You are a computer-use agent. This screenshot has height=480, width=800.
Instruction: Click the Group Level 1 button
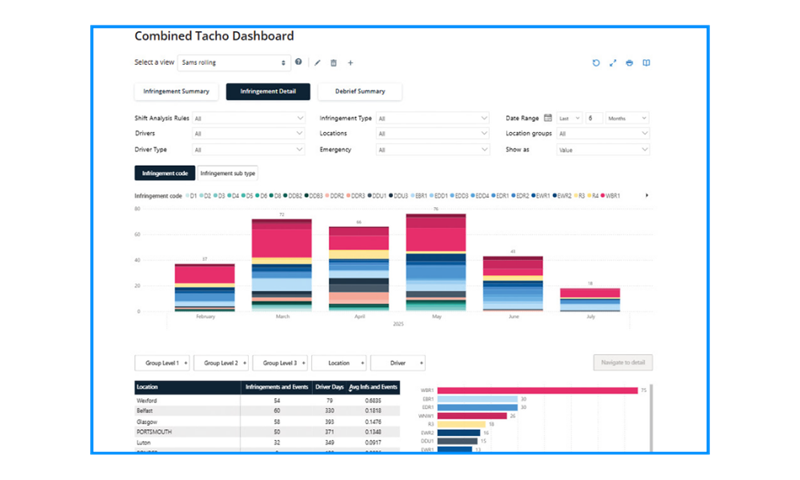click(162, 363)
